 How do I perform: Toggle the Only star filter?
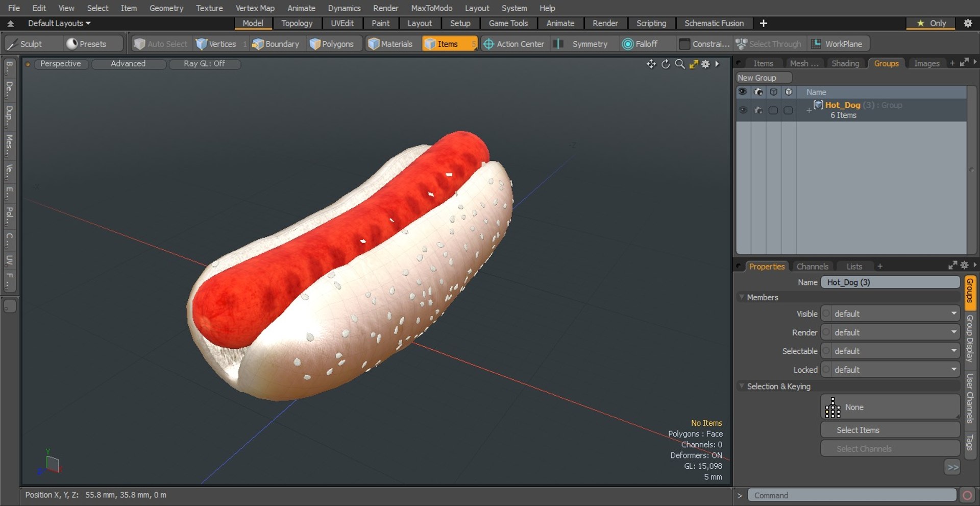coord(932,23)
